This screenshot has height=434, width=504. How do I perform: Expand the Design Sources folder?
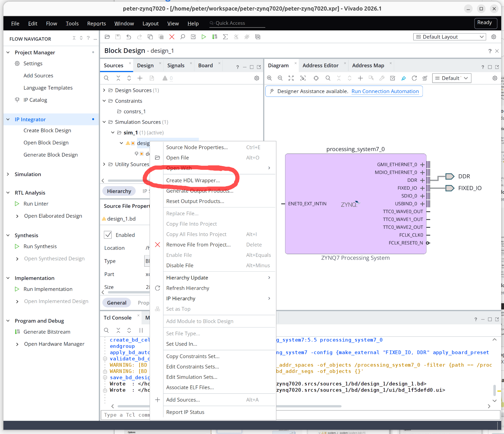click(104, 90)
